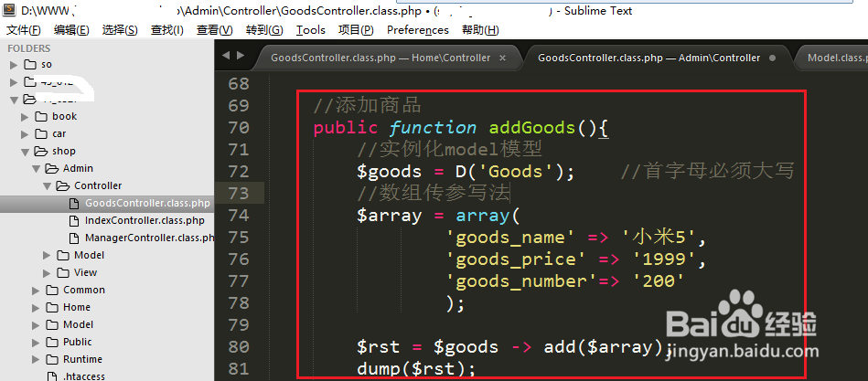Switch to the Model.class.php tab
868x381 pixels.
[831, 58]
